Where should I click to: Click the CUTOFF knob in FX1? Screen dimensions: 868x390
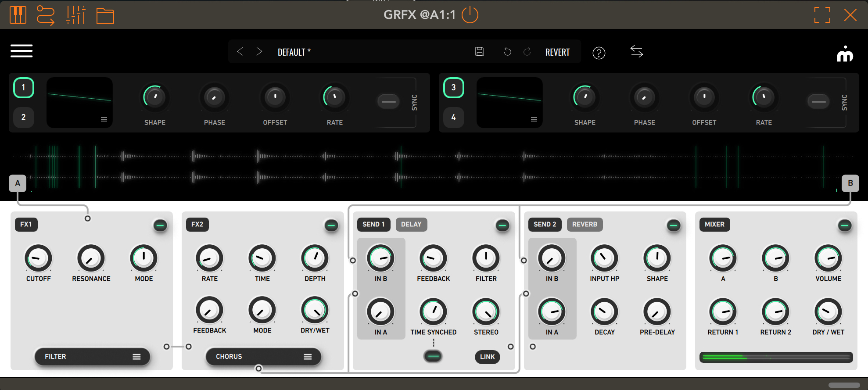coord(39,258)
